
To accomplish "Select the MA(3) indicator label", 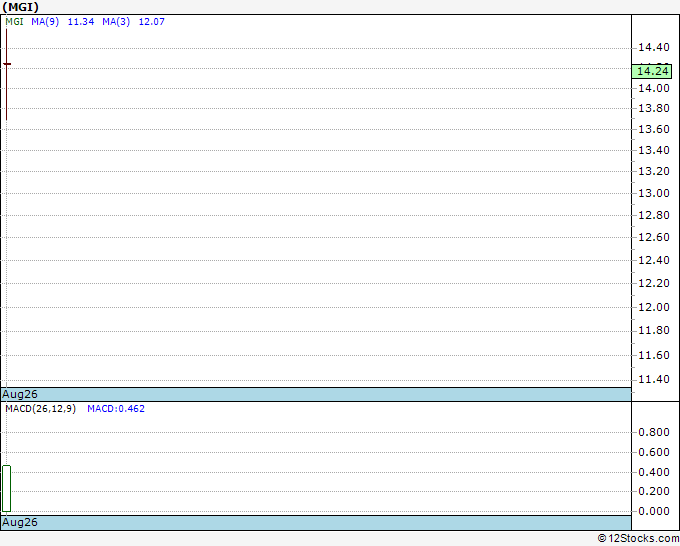I will (116, 22).
